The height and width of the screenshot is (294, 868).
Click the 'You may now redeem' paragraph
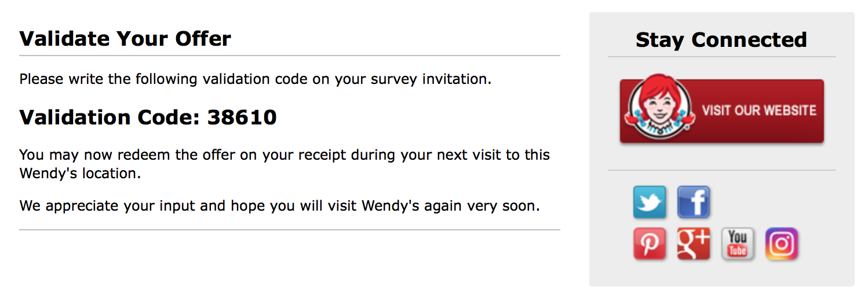285,164
